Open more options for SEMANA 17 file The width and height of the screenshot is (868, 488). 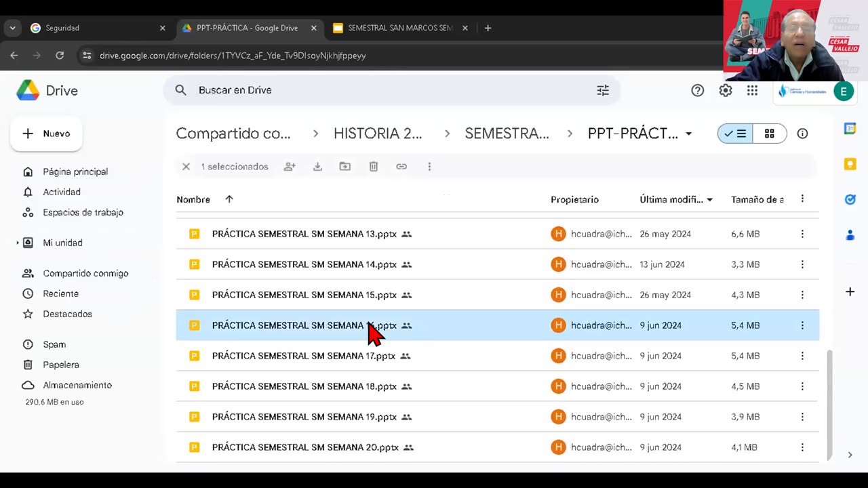coord(802,356)
